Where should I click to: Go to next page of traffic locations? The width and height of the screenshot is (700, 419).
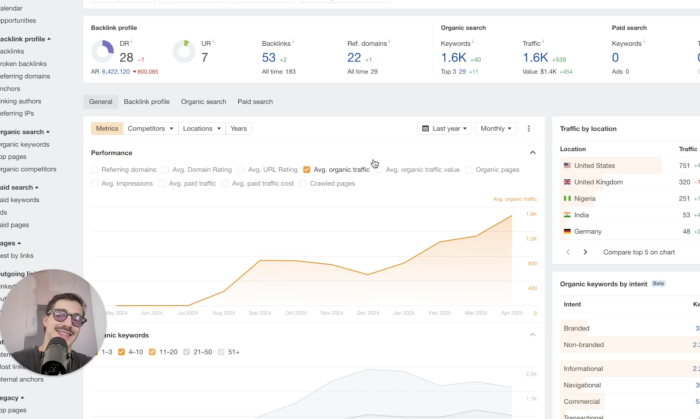coord(586,252)
